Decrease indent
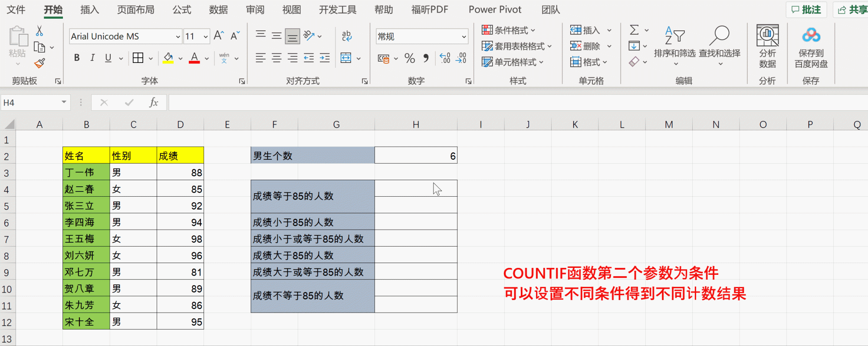The image size is (868, 346). click(x=309, y=58)
